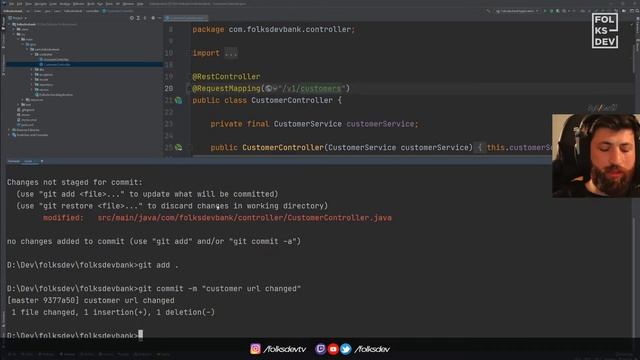The width and height of the screenshot is (640, 360).
Task: Select CustomerController in the project tree
Action: (x=57, y=64)
